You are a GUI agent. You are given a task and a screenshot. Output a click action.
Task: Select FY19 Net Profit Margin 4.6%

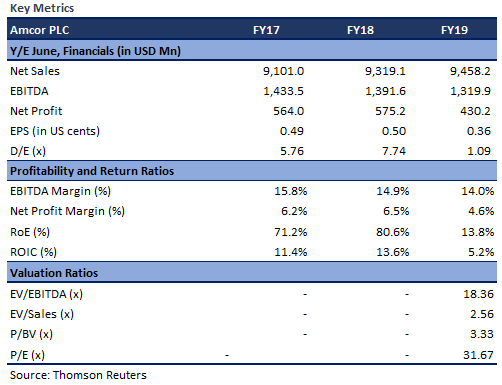(481, 211)
